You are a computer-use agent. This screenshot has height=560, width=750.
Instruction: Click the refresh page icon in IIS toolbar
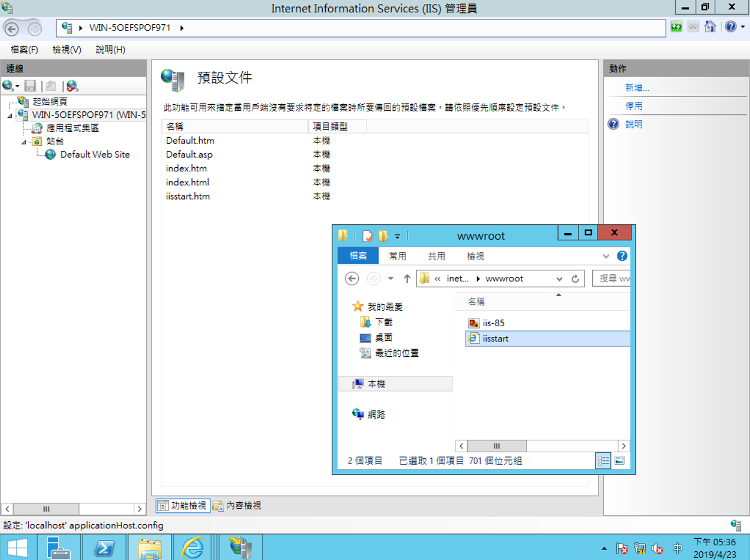(676, 27)
